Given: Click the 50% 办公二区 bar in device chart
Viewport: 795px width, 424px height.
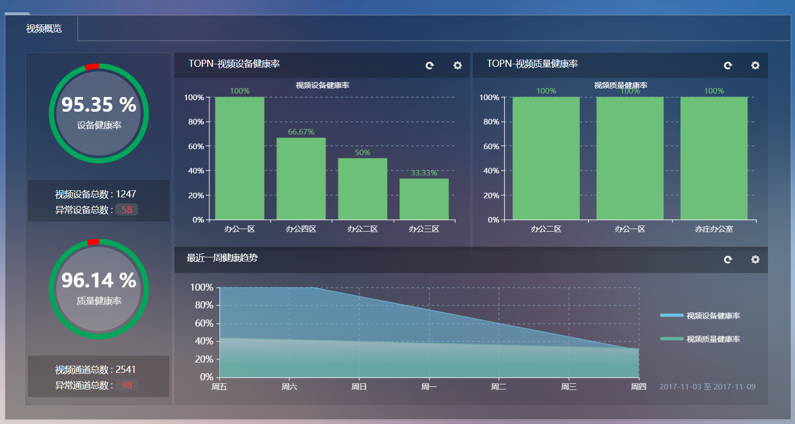Looking at the screenshot, I should click(x=362, y=188).
